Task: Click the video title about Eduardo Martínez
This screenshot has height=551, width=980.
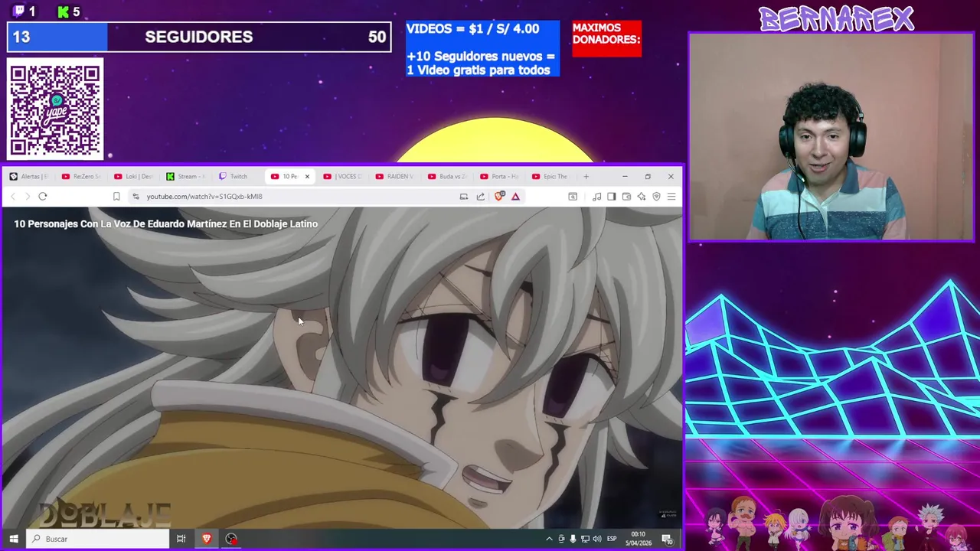Action: 165,224
